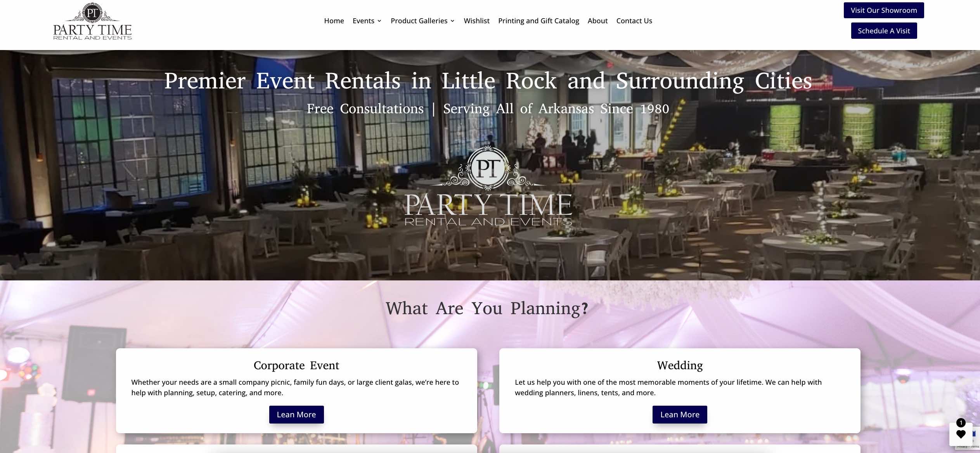
Task: Click the Wedding description paragraph
Action: (668, 387)
